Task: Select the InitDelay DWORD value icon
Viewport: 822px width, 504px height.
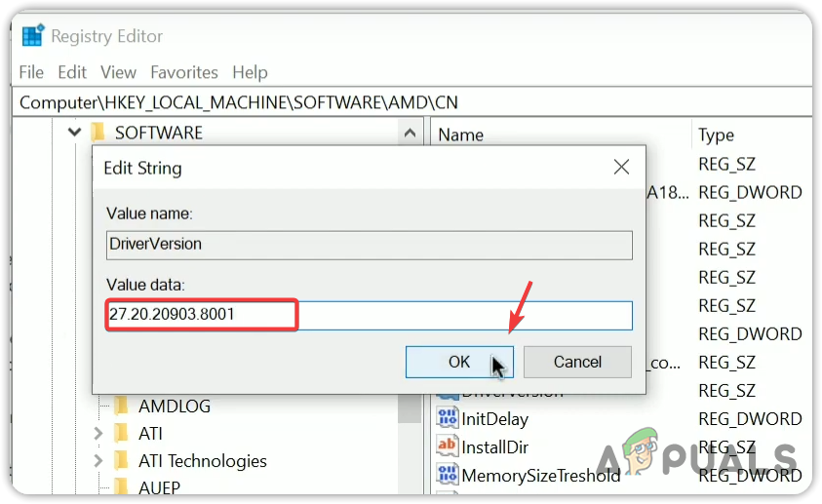Action: click(x=447, y=419)
